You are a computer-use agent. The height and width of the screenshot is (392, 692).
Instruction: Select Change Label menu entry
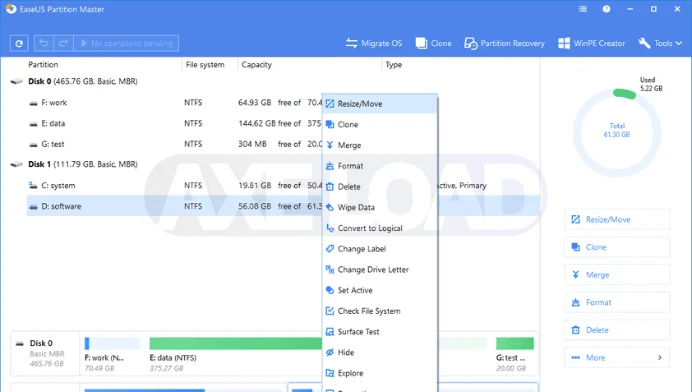click(380, 249)
